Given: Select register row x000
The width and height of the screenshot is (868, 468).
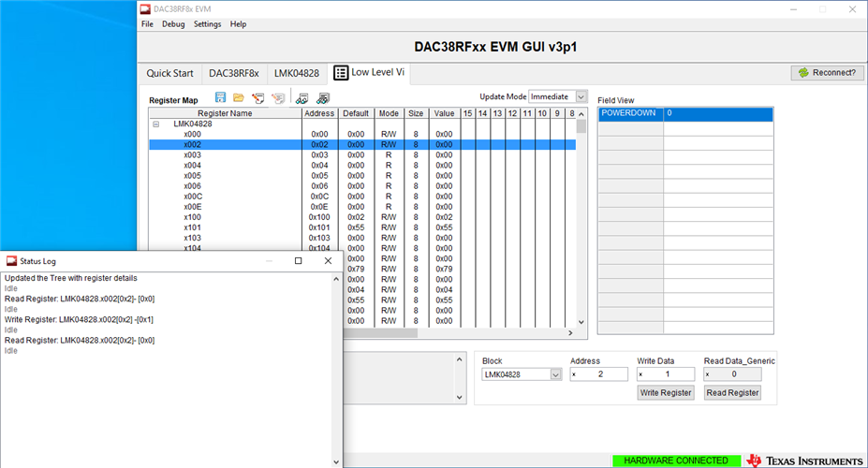Looking at the screenshot, I should 362,134.
